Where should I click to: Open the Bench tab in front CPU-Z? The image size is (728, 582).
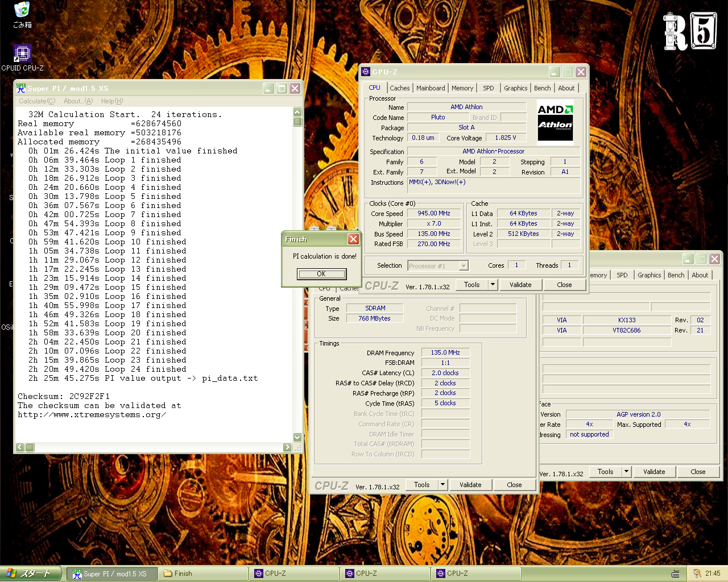coord(542,88)
